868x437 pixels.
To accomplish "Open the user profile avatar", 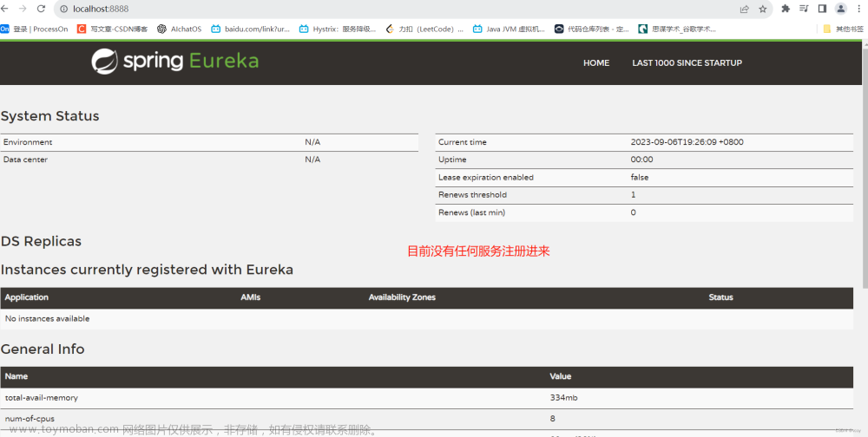I will click(841, 9).
